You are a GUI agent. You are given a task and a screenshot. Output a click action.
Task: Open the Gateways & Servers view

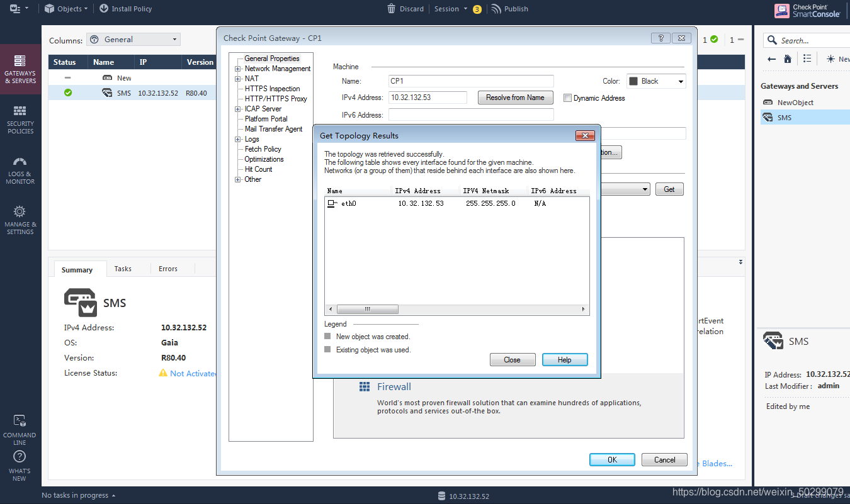(x=20, y=69)
